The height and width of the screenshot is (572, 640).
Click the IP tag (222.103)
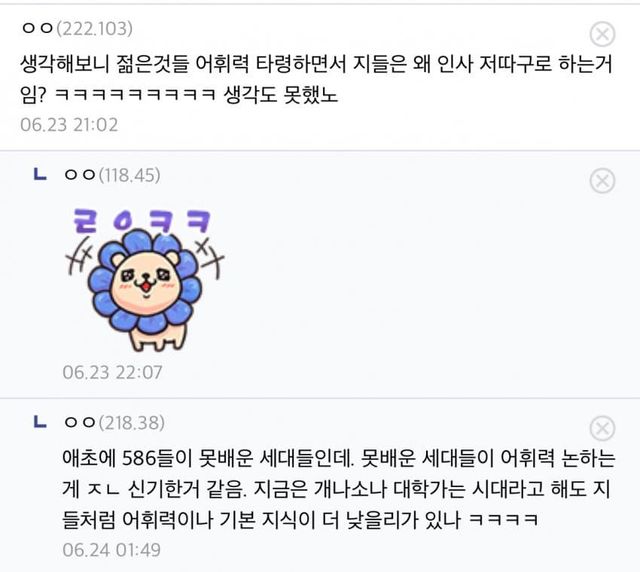click(95, 29)
